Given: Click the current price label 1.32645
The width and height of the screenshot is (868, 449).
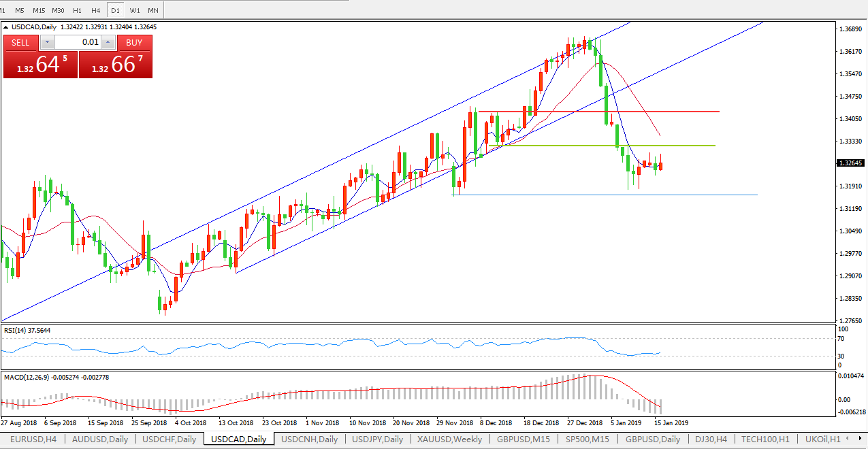Looking at the screenshot, I should pyautogui.click(x=851, y=163).
